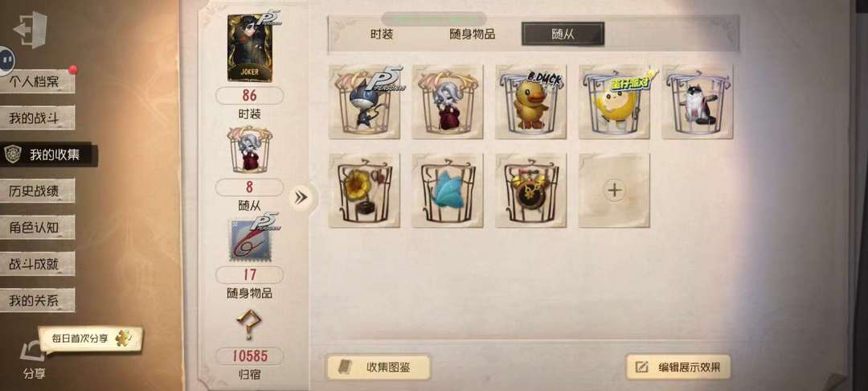Switch to the 随身物品 tab
This screenshot has height=391, width=868.
tap(472, 34)
